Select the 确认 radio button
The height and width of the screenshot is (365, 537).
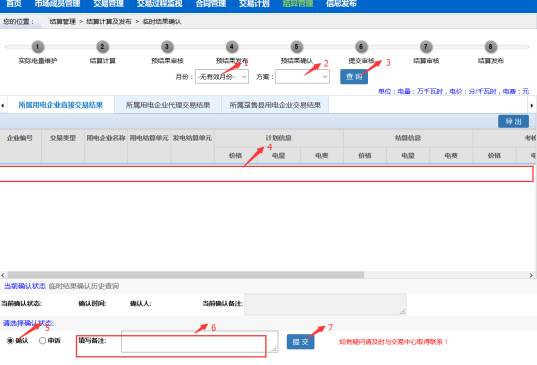(10, 341)
